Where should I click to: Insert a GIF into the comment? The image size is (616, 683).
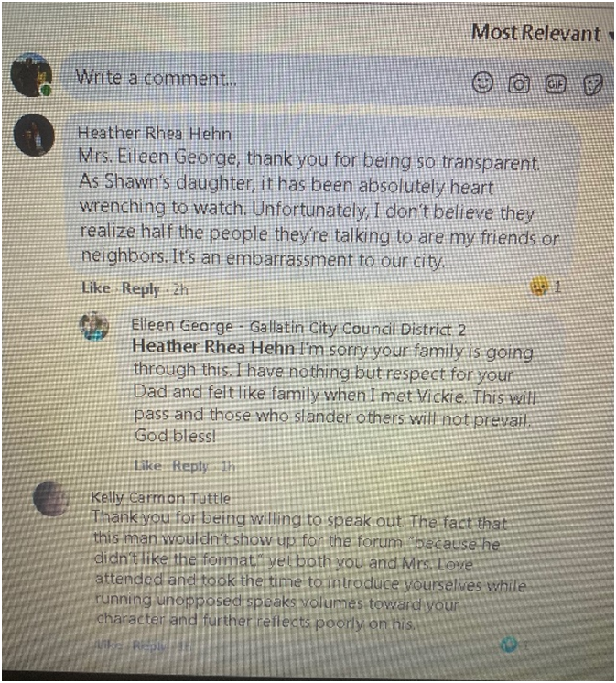[x=556, y=83]
